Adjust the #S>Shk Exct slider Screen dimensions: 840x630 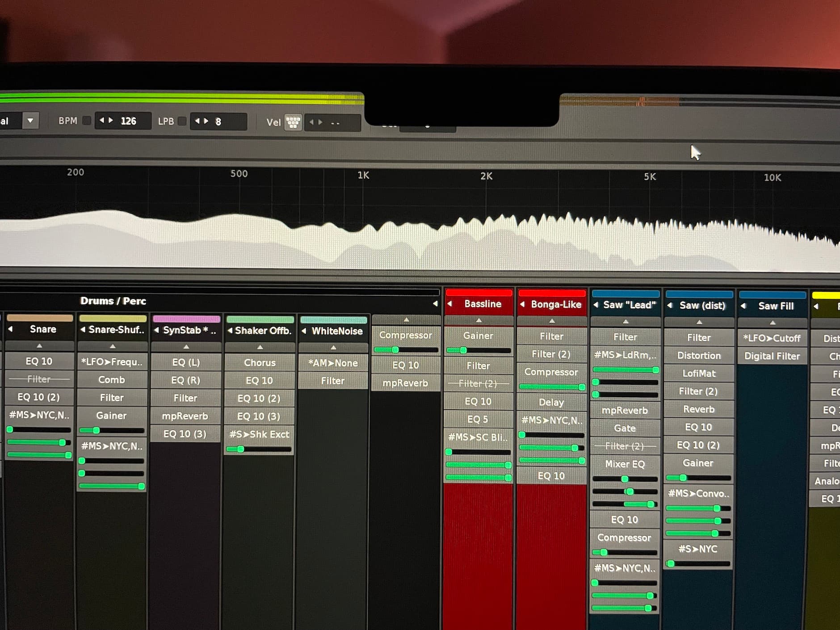(x=259, y=449)
